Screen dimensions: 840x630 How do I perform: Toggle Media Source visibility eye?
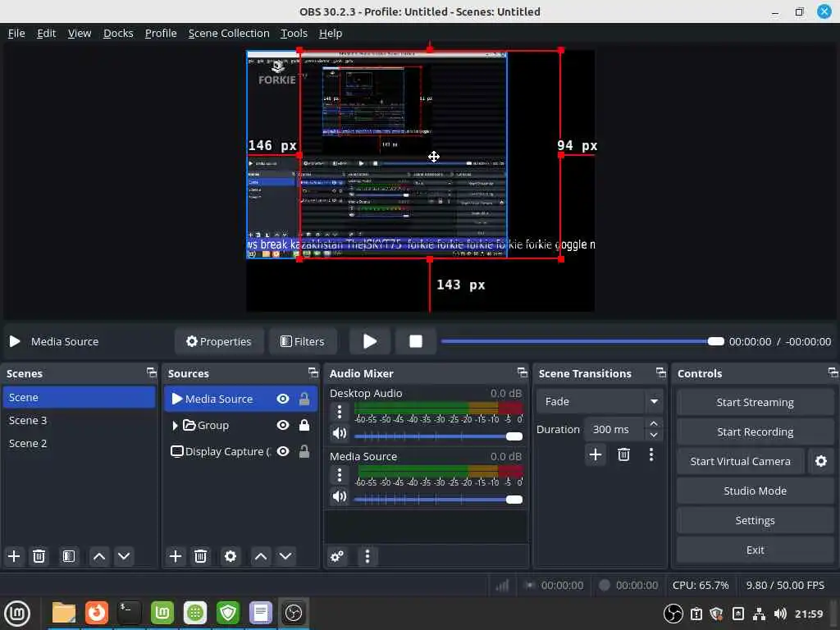(283, 399)
